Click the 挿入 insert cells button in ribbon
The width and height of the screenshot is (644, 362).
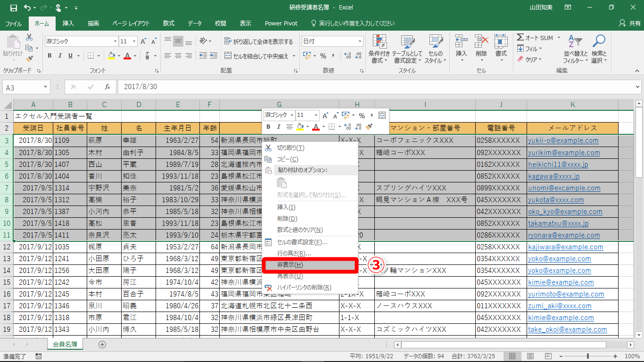click(461, 48)
